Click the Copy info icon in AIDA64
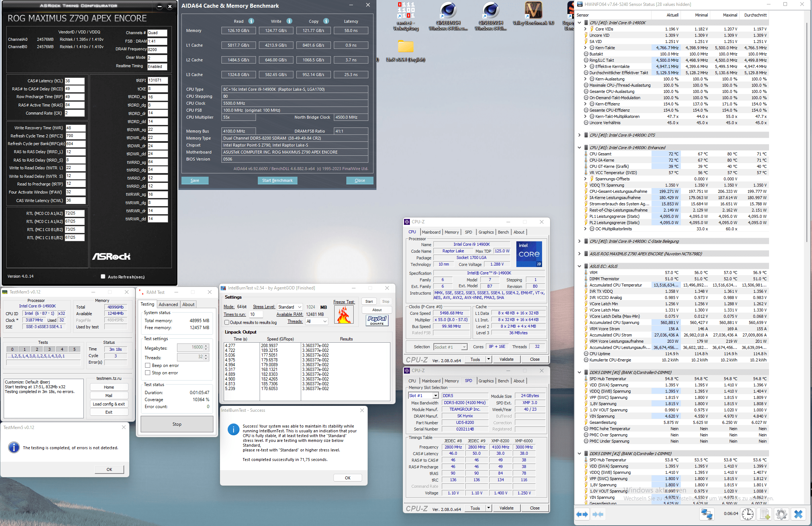The width and height of the screenshot is (812, 526). pyautogui.click(x=326, y=21)
